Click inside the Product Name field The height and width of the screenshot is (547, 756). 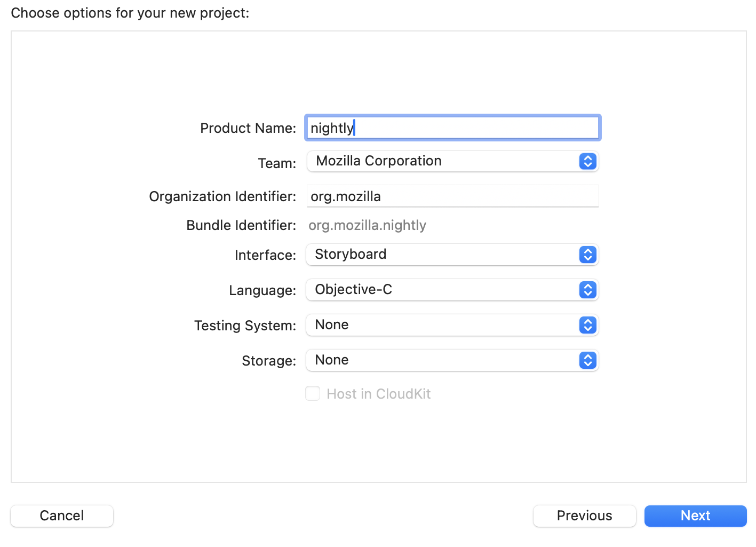pyautogui.click(x=452, y=128)
